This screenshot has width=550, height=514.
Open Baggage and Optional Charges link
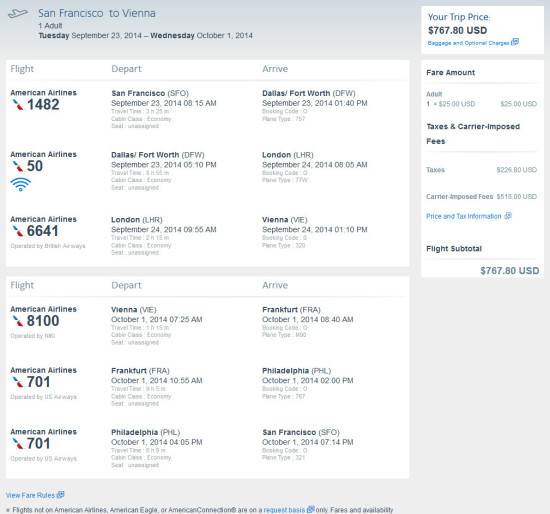tap(468, 43)
